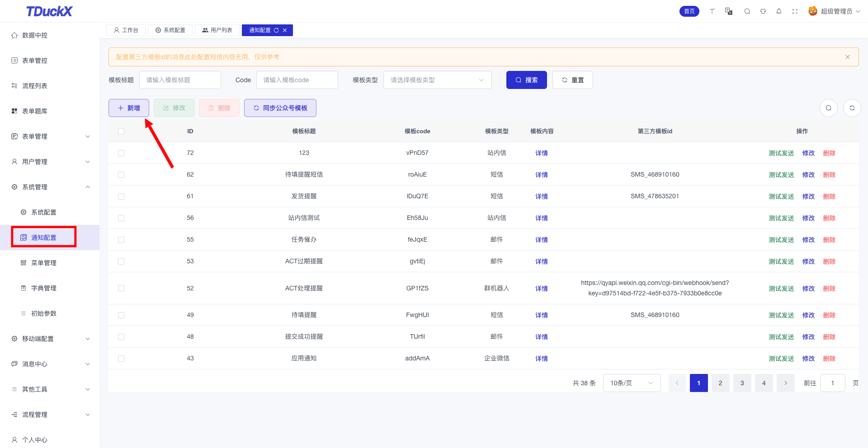
Task: Expand the 消息中心 sidebar menu
Action: pos(50,364)
